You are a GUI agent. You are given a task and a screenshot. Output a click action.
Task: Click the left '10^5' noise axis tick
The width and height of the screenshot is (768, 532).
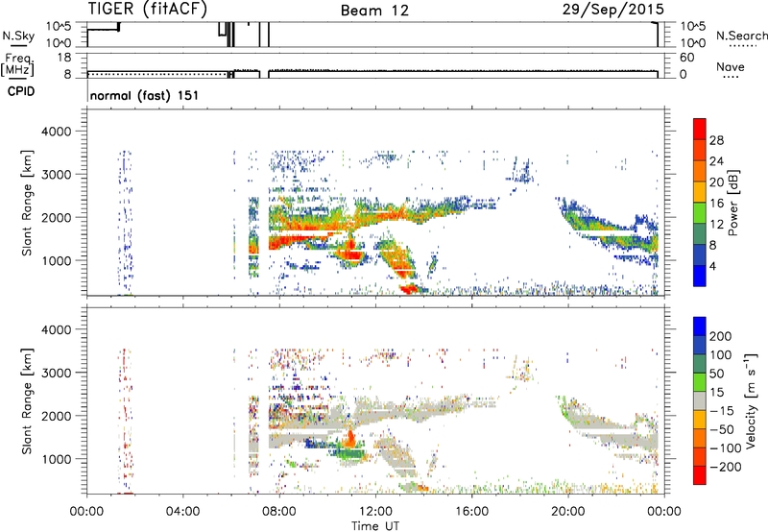click(x=59, y=26)
